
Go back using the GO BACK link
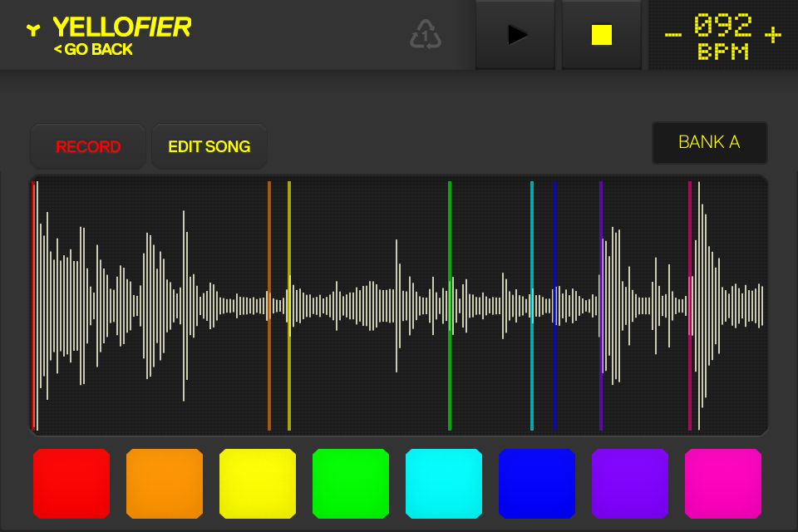pos(93,50)
